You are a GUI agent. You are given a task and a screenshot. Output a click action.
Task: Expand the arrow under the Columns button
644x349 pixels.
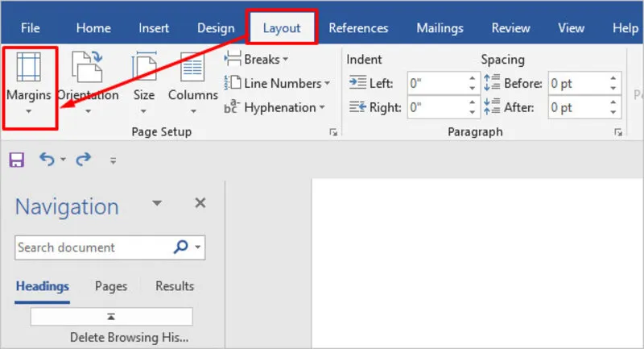(x=193, y=111)
